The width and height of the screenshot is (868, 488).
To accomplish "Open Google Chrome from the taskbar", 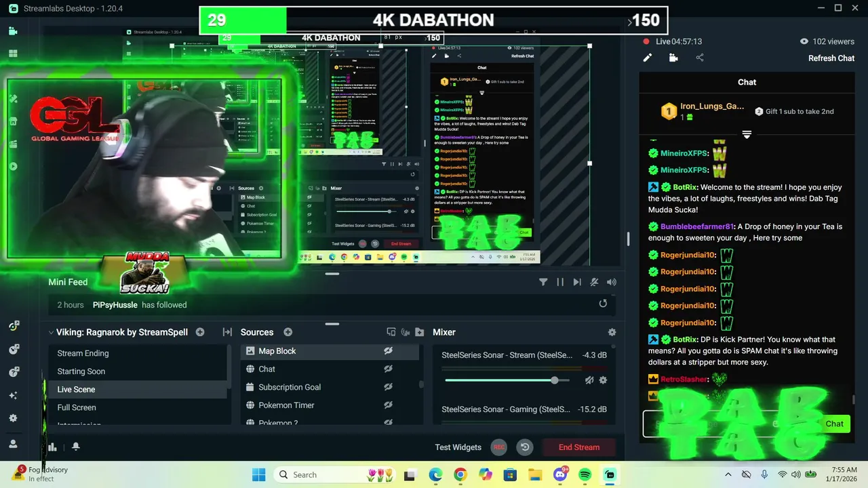I will click(x=460, y=474).
